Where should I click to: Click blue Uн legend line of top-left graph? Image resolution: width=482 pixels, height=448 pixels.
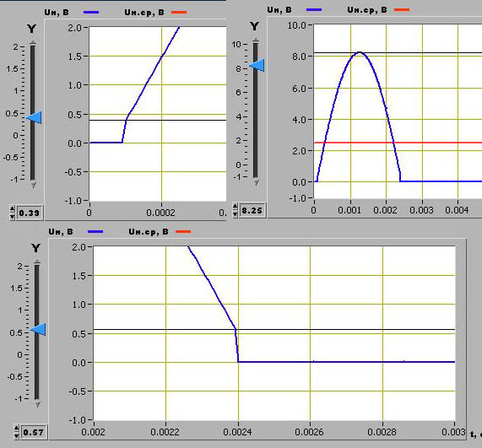pyautogui.click(x=91, y=13)
